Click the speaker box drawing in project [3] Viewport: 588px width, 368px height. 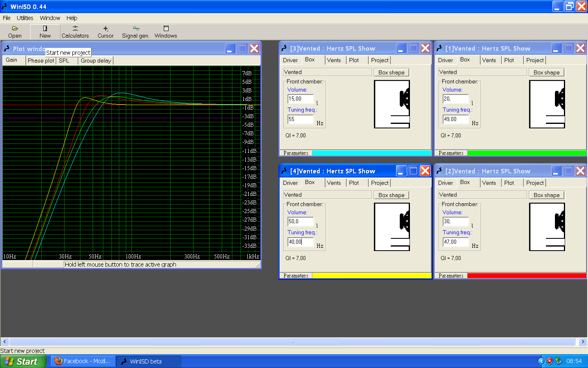click(392, 104)
